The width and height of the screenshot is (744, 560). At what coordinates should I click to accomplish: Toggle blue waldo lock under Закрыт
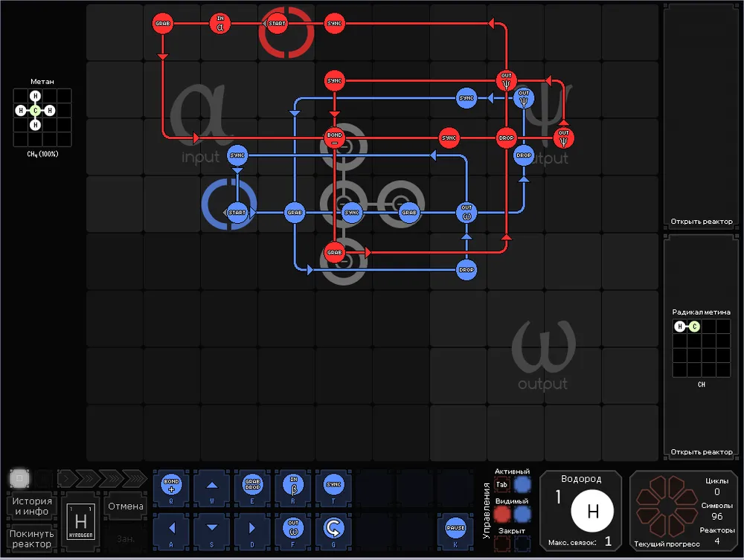pos(522,544)
